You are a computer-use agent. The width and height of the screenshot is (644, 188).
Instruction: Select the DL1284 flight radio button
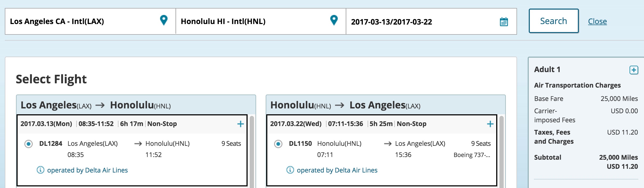[x=29, y=144]
